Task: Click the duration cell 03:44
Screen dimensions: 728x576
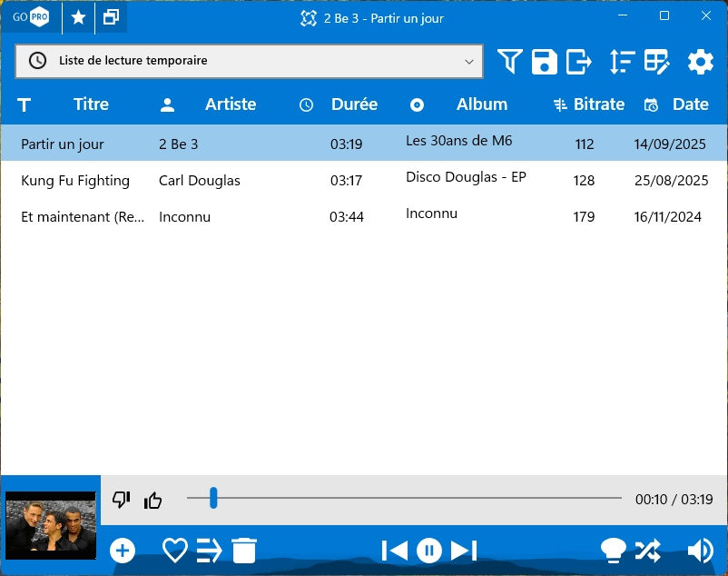Action: point(347,217)
